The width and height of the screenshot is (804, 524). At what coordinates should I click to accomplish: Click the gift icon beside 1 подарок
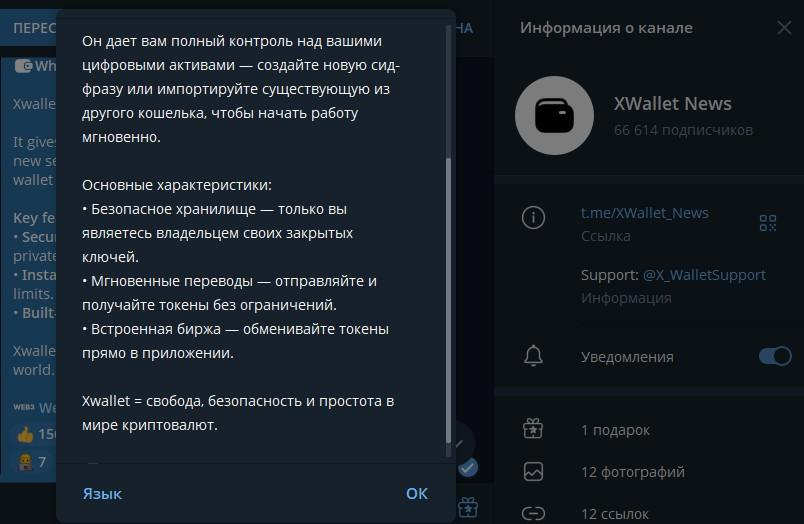pyautogui.click(x=534, y=429)
